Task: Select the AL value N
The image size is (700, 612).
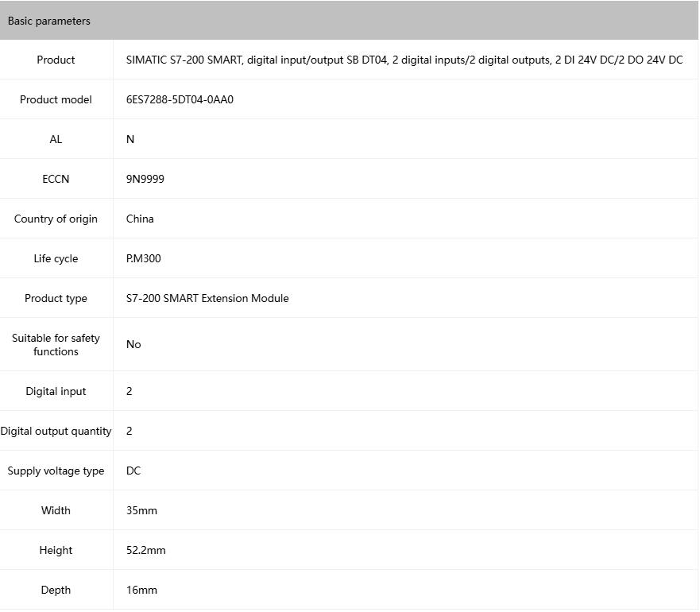Action: click(x=130, y=139)
